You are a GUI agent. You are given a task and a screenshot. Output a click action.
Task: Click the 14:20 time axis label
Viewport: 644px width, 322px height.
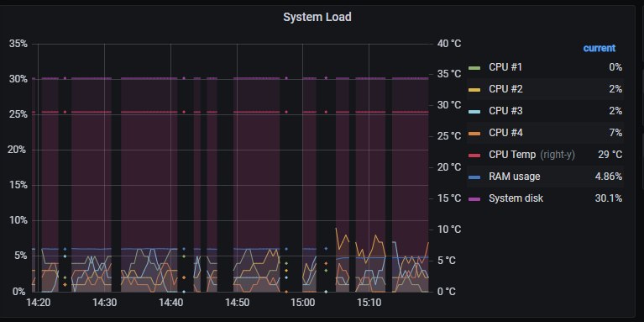[38, 303]
